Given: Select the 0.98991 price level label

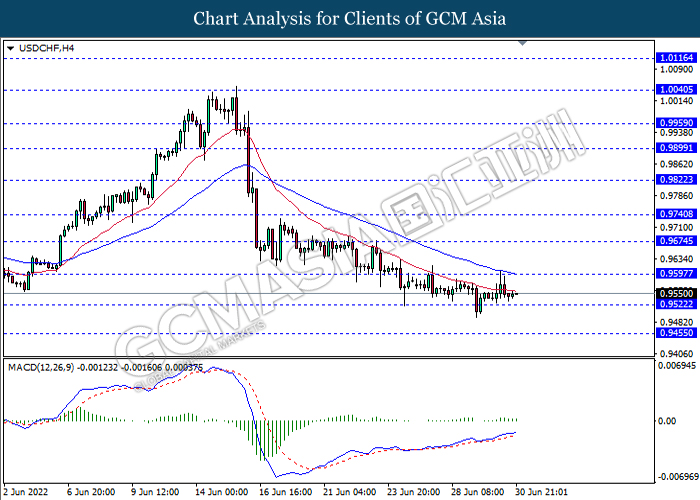Looking at the screenshot, I should coord(676,148).
